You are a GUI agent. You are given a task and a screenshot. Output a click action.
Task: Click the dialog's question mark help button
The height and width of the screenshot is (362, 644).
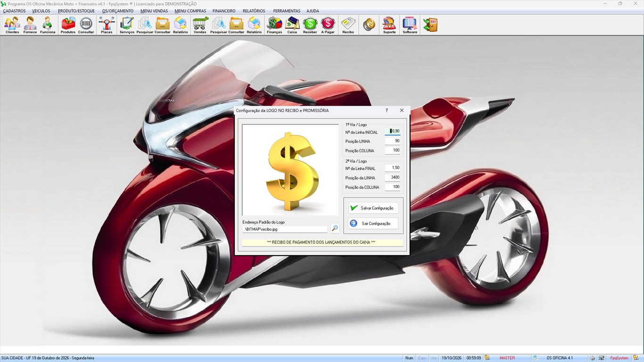pyautogui.click(x=387, y=110)
